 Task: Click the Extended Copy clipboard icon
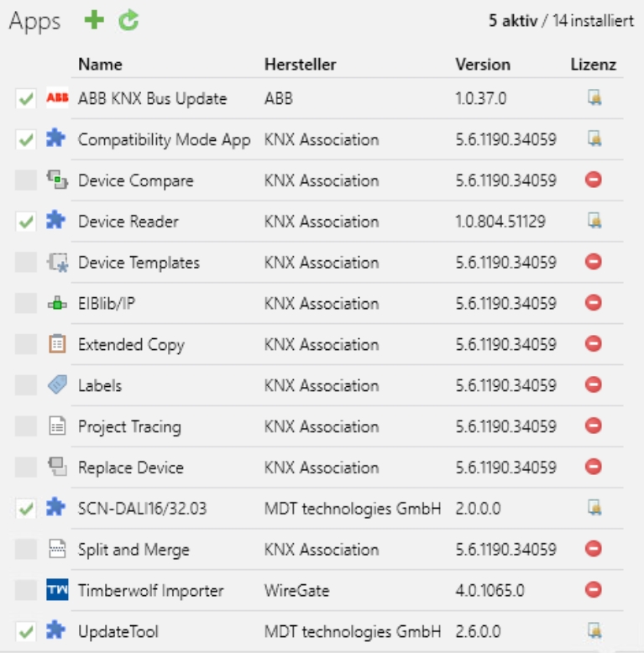click(57, 344)
